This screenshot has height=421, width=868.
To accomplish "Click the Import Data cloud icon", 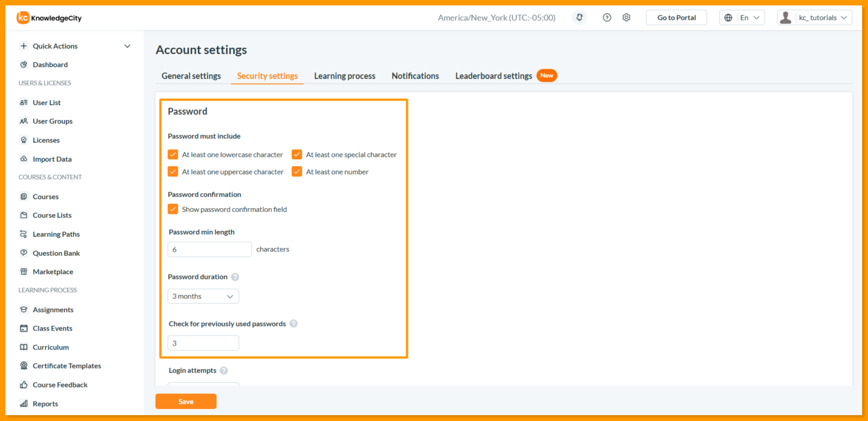I will point(24,159).
